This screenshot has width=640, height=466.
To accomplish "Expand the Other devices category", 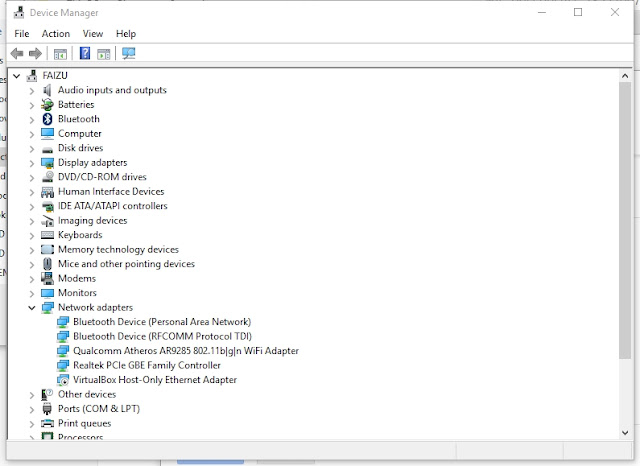I will pos(32,395).
